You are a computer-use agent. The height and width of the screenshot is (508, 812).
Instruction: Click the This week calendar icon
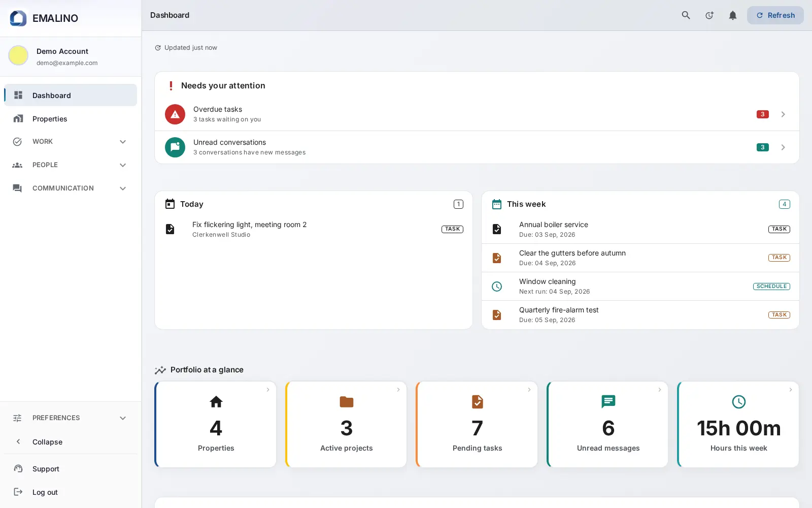pos(497,204)
